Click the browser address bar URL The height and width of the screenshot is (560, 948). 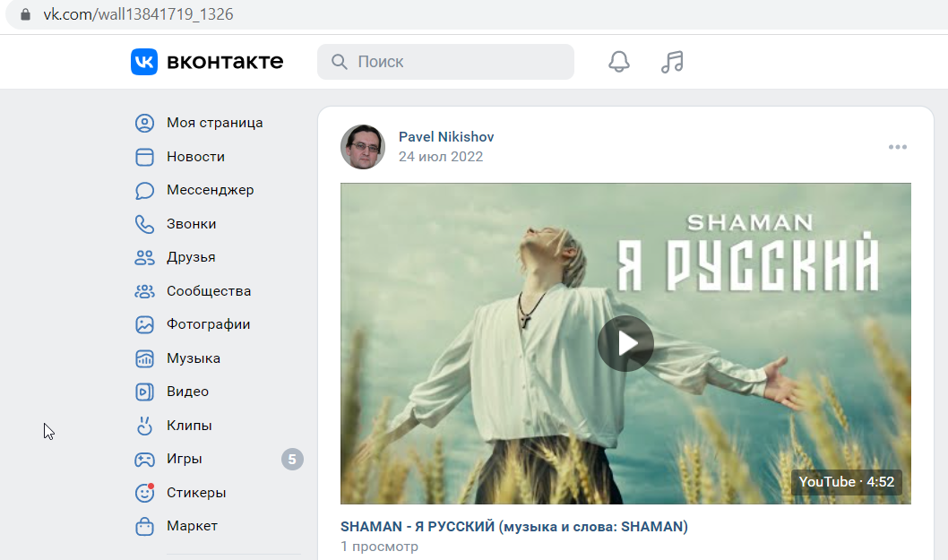pos(139,14)
